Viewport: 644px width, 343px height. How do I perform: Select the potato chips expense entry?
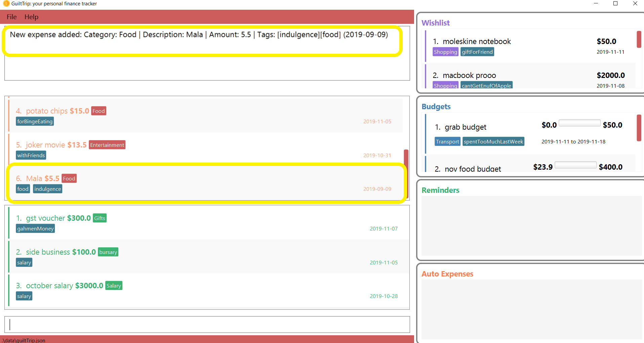(x=205, y=116)
